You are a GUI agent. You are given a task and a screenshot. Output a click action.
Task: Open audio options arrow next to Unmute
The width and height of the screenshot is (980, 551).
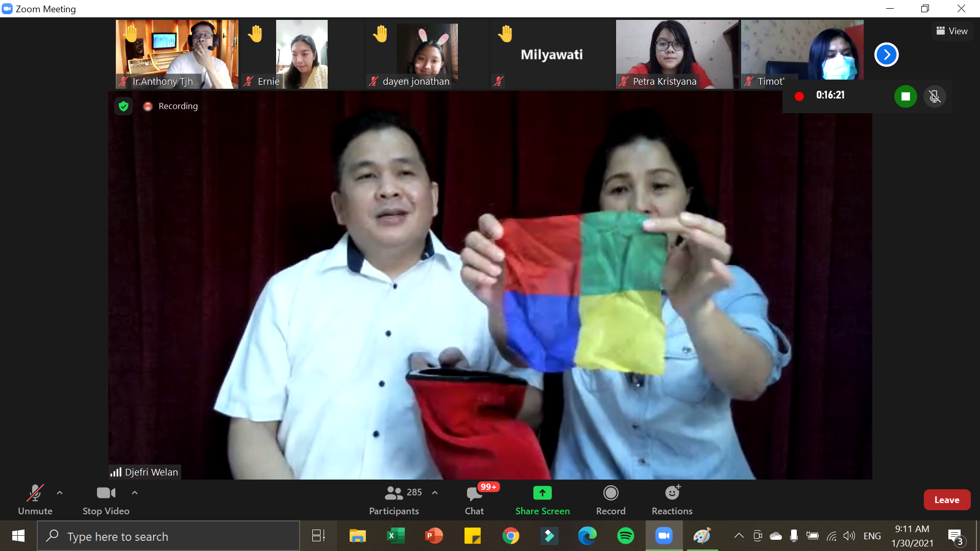[x=60, y=493]
